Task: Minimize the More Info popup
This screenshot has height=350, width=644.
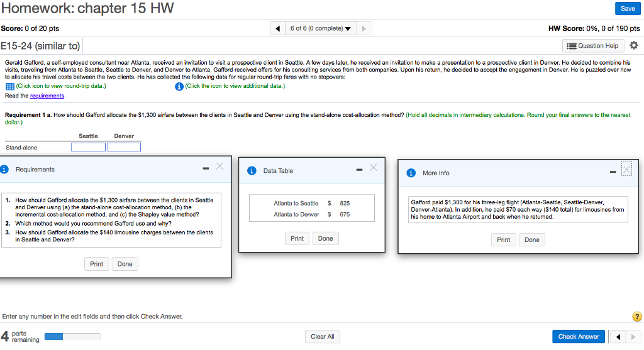Action: (x=613, y=172)
